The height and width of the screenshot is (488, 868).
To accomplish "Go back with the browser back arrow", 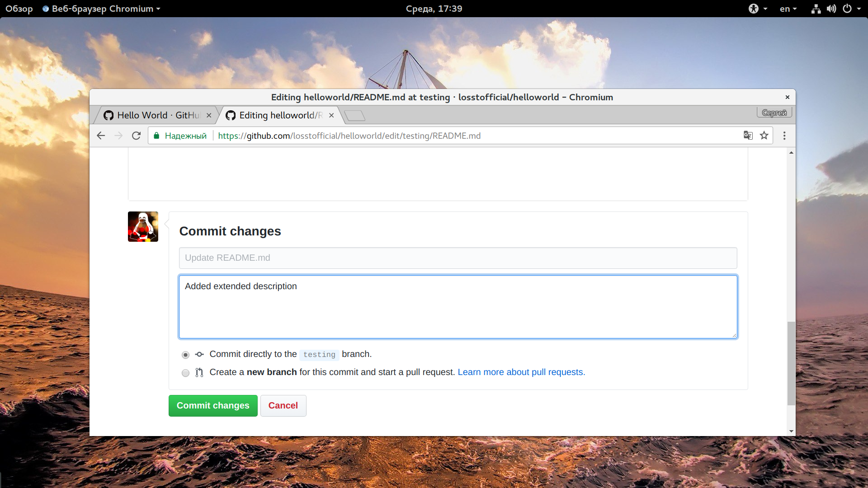I will [x=101, y=136].
